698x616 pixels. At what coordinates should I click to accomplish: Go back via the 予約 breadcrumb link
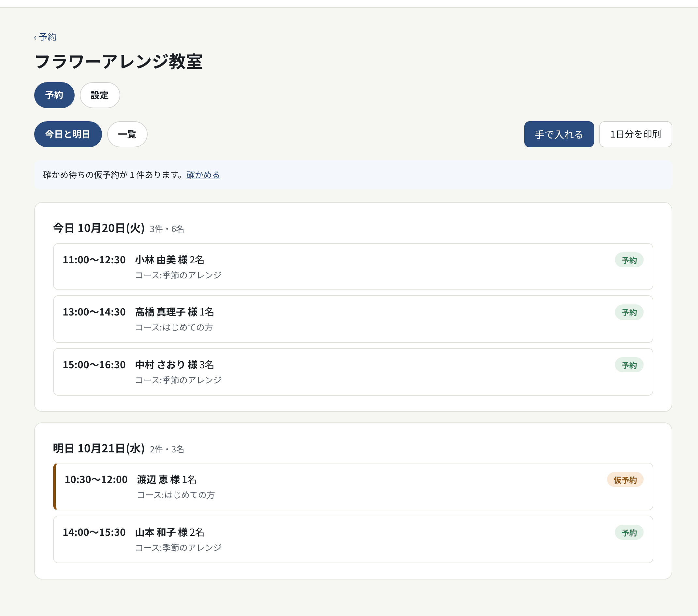point(45,37)
